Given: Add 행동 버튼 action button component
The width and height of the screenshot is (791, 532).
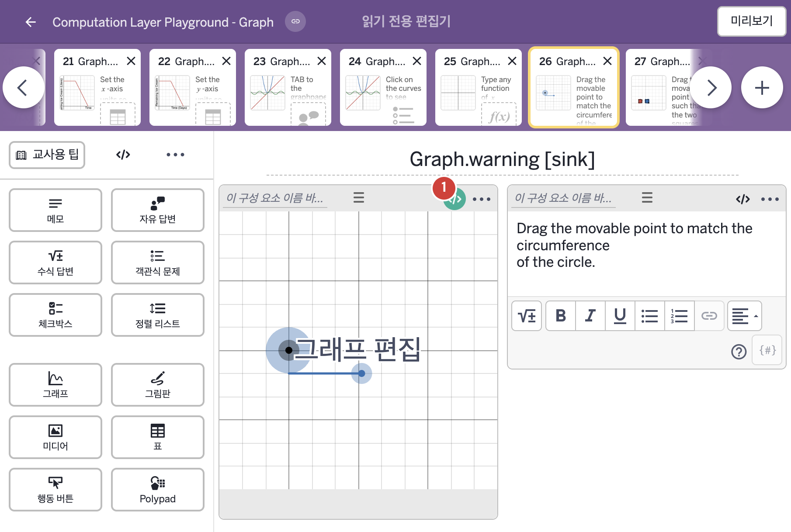Looking at the screenshot, I should [x=56, y=490].
